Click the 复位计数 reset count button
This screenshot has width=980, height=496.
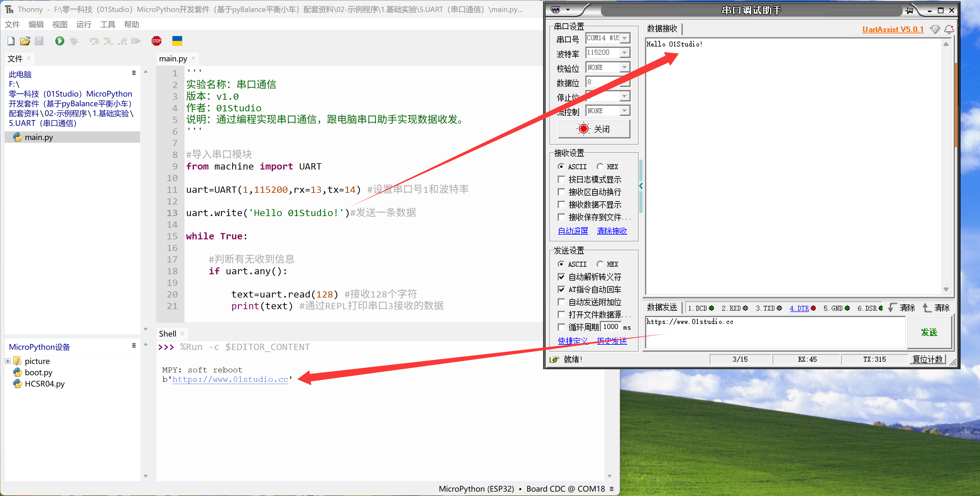pyautogui.click(x=928, y=359)
